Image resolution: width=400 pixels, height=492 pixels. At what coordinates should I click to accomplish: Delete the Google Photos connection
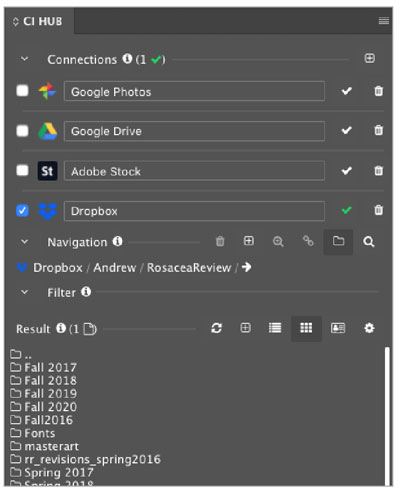click(378, 91)
